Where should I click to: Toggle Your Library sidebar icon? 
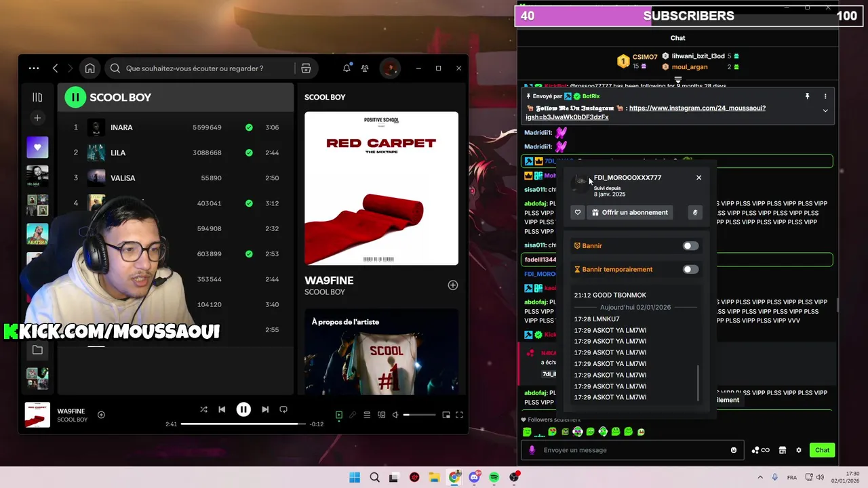[37, 97]
